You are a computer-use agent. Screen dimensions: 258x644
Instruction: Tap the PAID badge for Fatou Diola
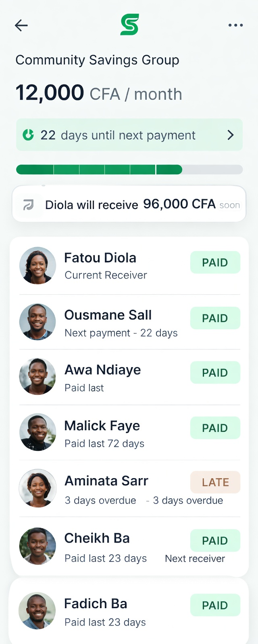click(x=215, y=262)
